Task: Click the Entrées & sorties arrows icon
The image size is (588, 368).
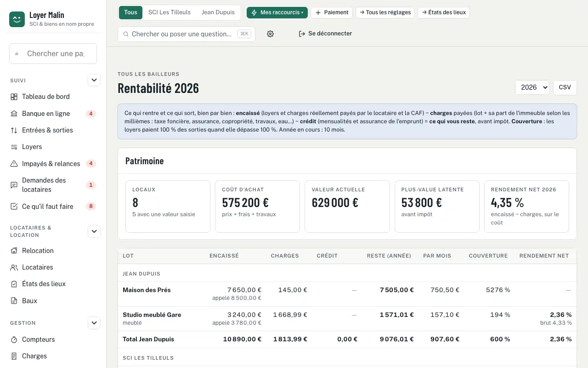Action: [14, 130]
